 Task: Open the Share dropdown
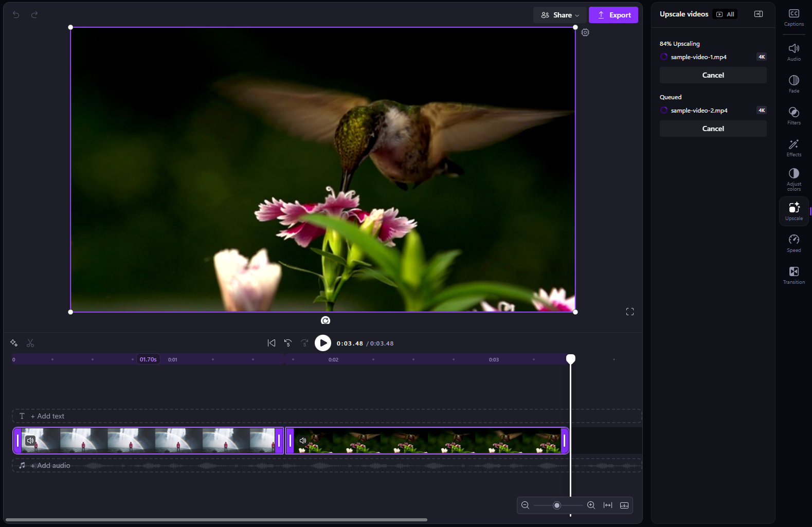[x=560, y=15]
